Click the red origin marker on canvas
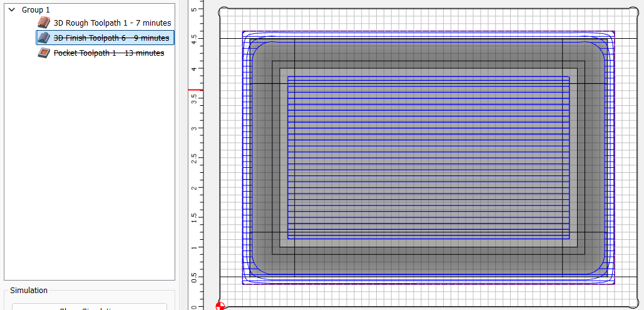This screenshot has width=644, height=310. click(220, 306)
